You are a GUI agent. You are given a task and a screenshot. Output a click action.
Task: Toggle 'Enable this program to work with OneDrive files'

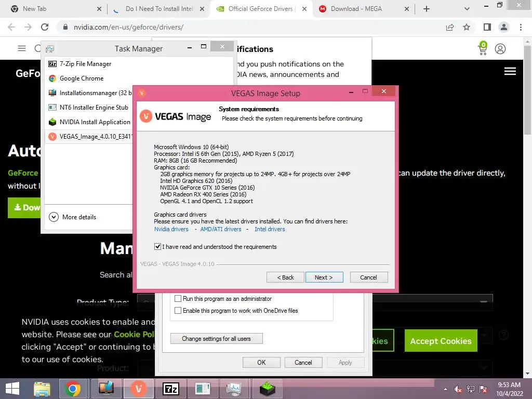[x=178, y=311]
